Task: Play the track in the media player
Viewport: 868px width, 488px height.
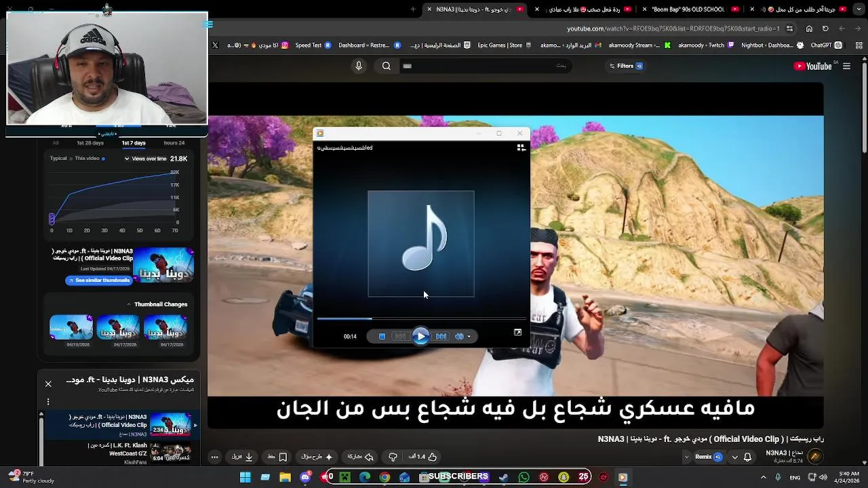Action: [420, 336]
